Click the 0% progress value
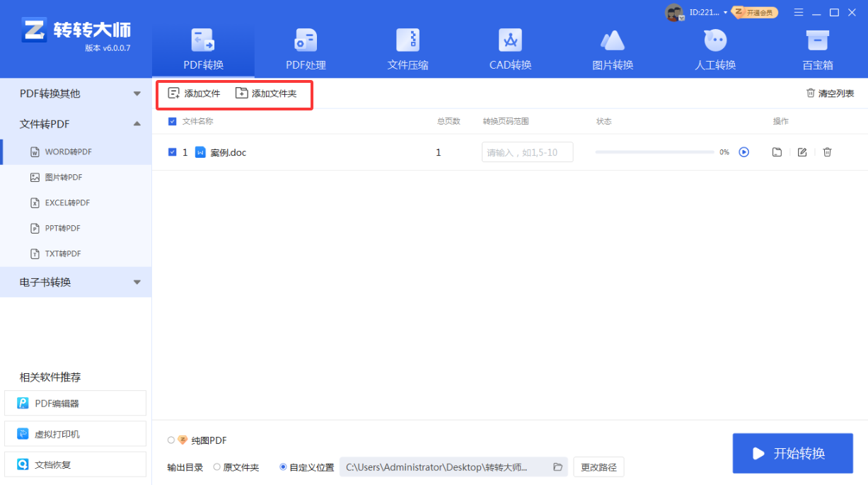 tap(724, 152)
